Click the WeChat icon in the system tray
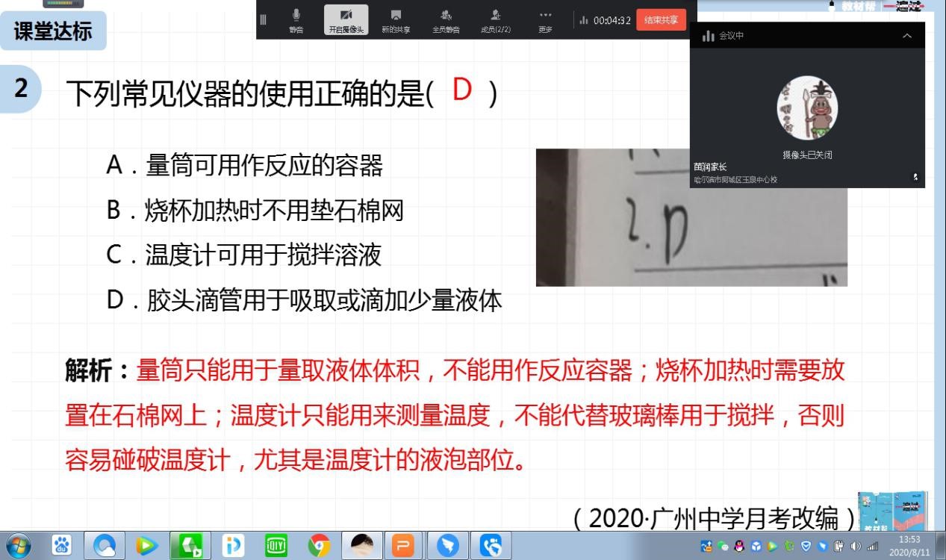Image resolution: width=946 pixels, height=560 pixels. coord(723,546)
